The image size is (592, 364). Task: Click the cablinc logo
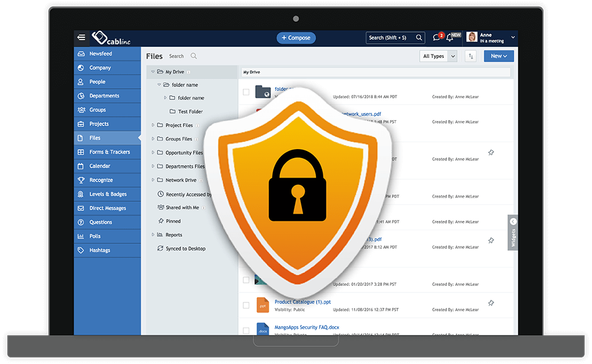tap(111, 38)
